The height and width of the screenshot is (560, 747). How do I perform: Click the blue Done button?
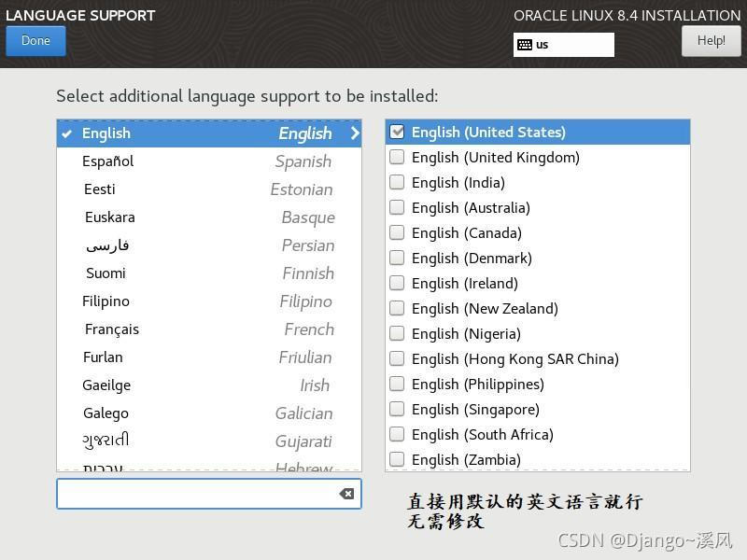click(35, 41)
